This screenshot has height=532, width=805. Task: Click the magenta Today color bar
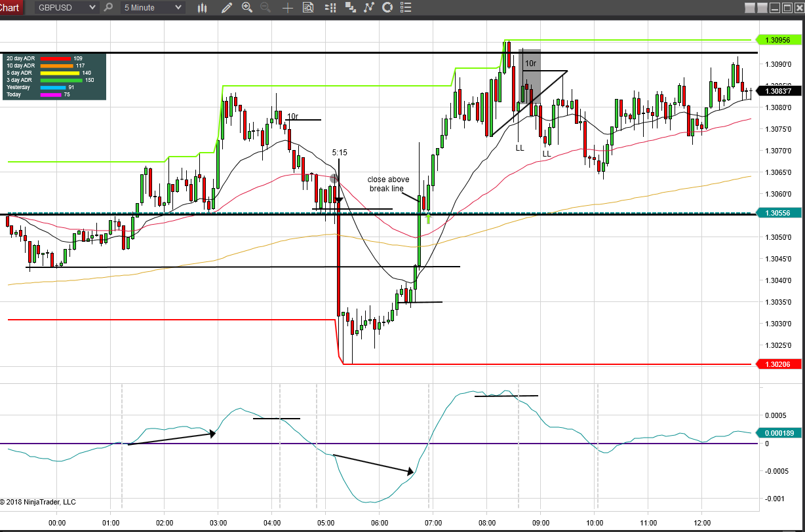pyautogui.click(x=50, y=94)
